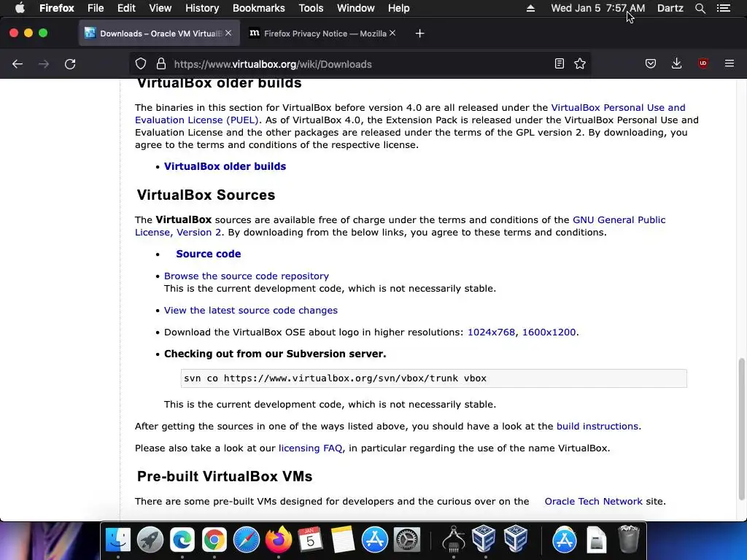Viewport: 747px width, 560px height.
Task: Open a new tab
Action: [419, 34]
